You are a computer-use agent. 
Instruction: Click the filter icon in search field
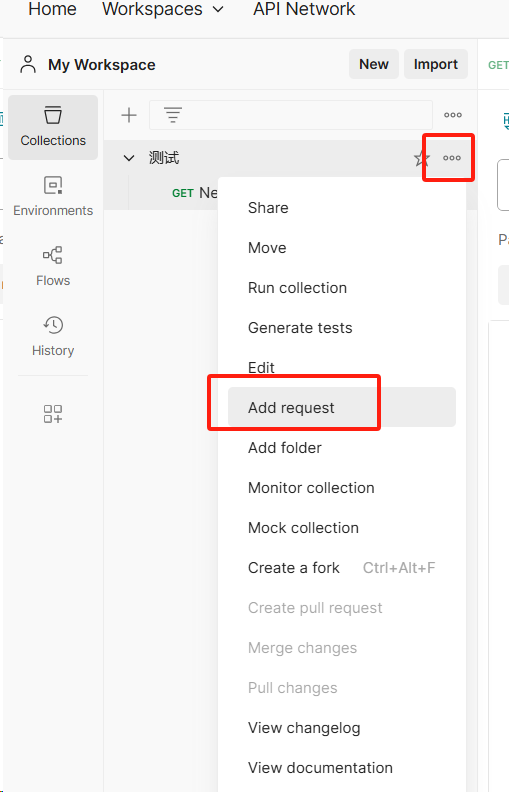click(x=173, y=115)
